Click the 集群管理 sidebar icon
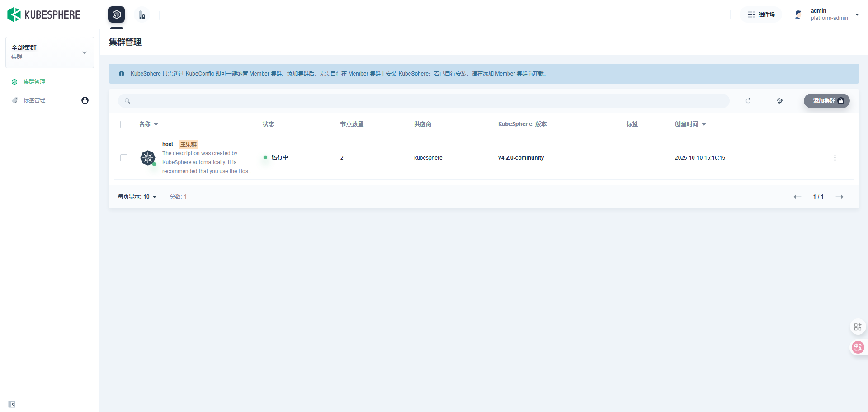 (14, 82)
